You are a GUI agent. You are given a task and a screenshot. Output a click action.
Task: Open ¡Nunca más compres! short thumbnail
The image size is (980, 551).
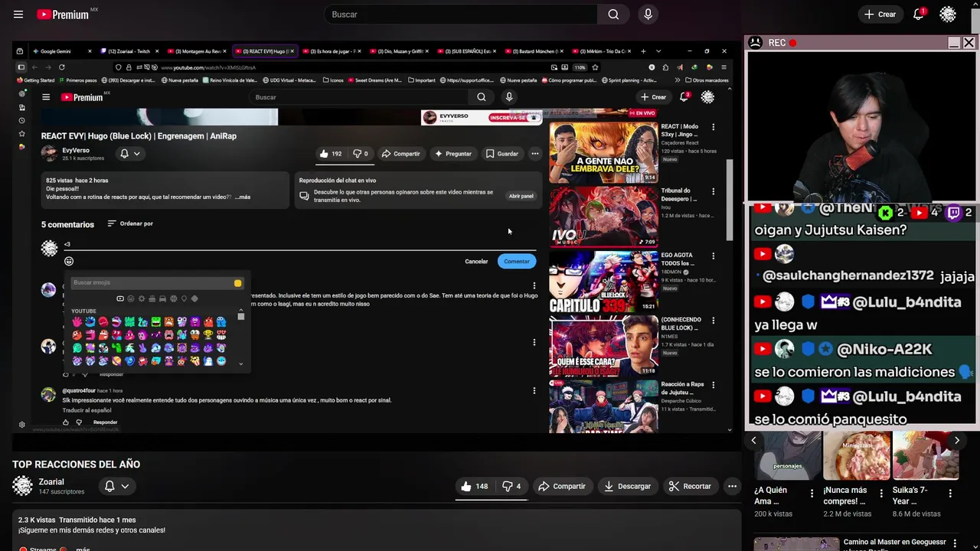(857, 456)
